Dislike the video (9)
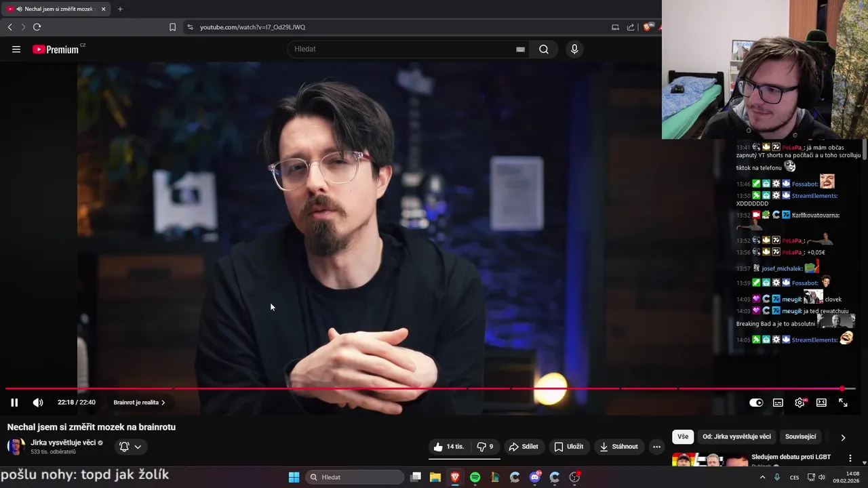The width and height of the screenshot is (868, 488). pos(485,447)
